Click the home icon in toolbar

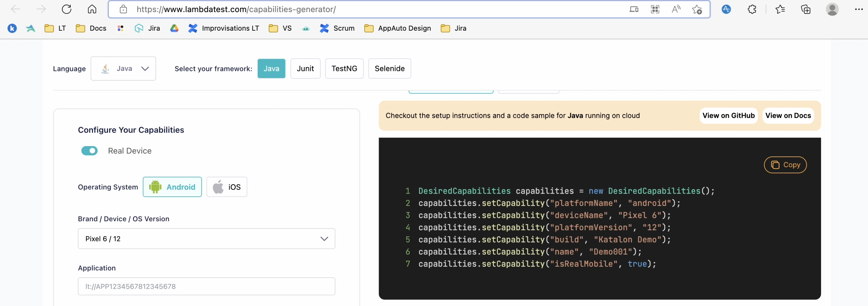point(92,9)
